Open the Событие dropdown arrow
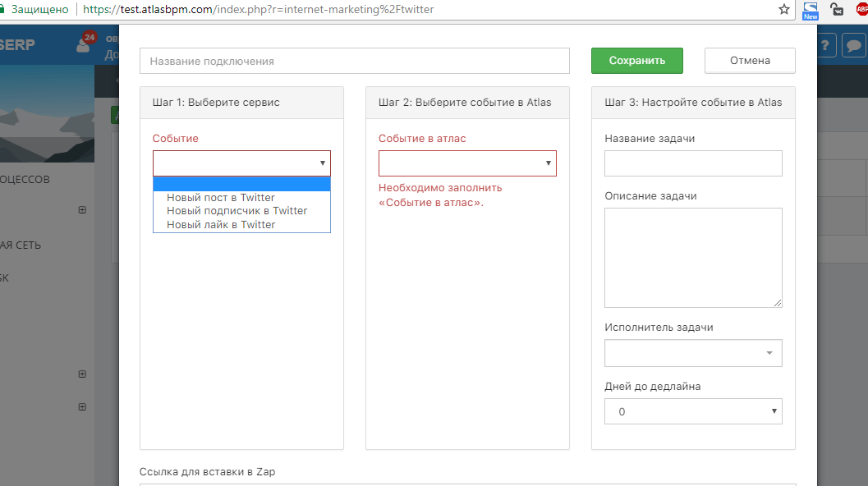 coord(322,163)
